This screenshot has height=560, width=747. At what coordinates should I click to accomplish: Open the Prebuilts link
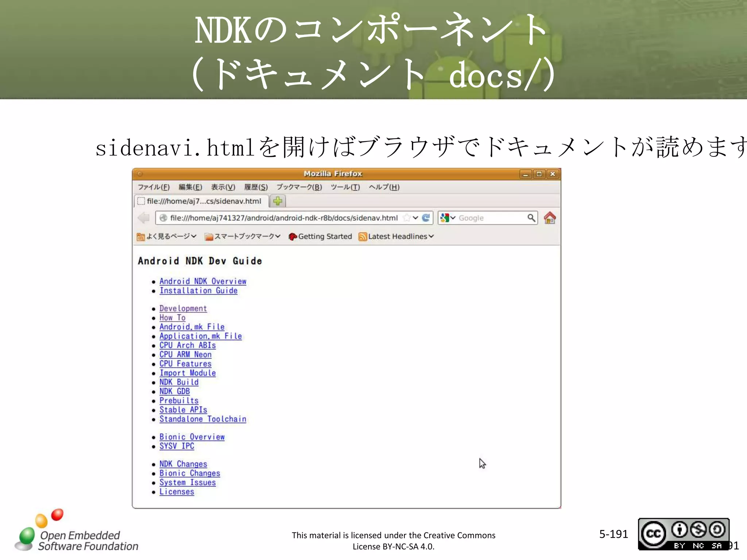pyautogui.click(x=179, y=401)
